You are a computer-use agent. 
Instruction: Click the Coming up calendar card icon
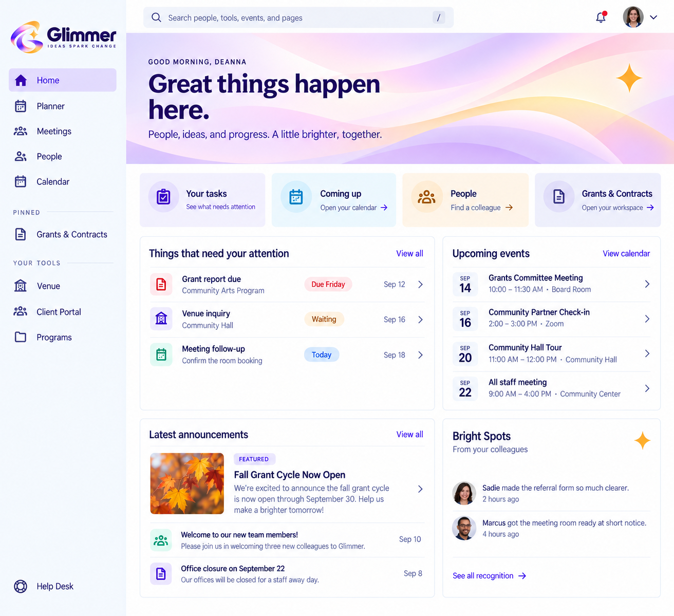(x=296, y=197)
